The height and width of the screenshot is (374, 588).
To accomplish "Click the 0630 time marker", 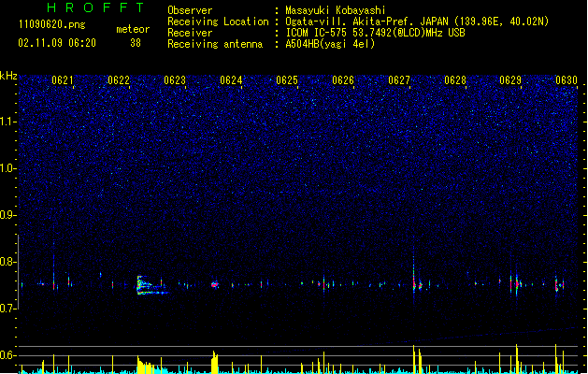I will 566,80.
